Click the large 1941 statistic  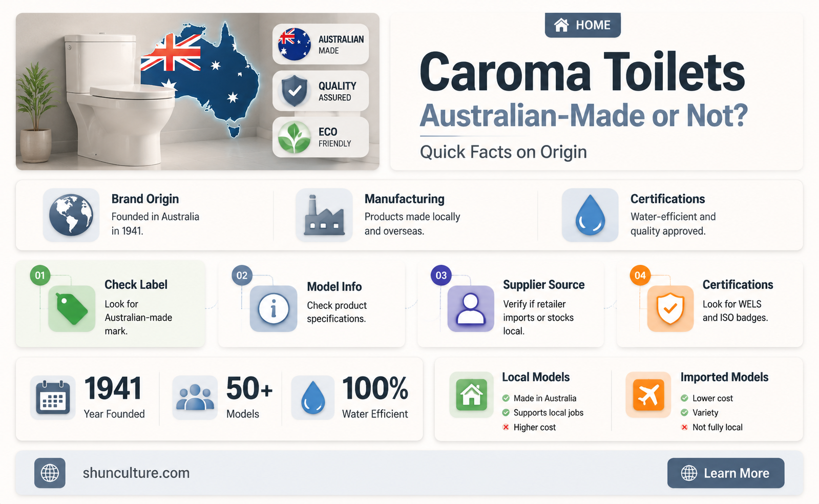(x=113, y=388)
